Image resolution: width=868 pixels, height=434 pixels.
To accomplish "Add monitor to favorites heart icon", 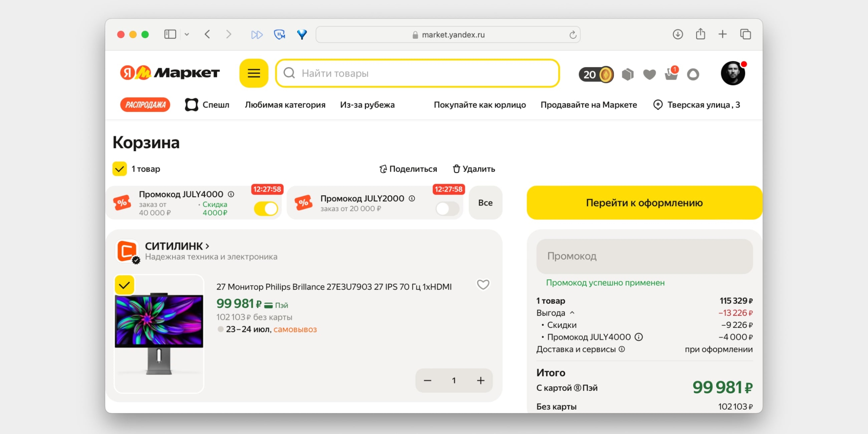I will coord(483,284).
